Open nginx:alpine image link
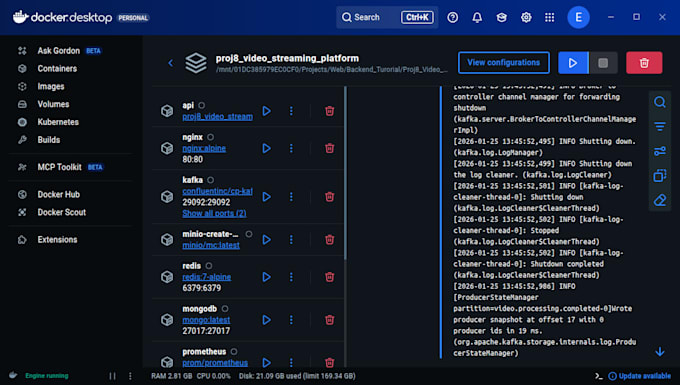 tap(204, 148)
